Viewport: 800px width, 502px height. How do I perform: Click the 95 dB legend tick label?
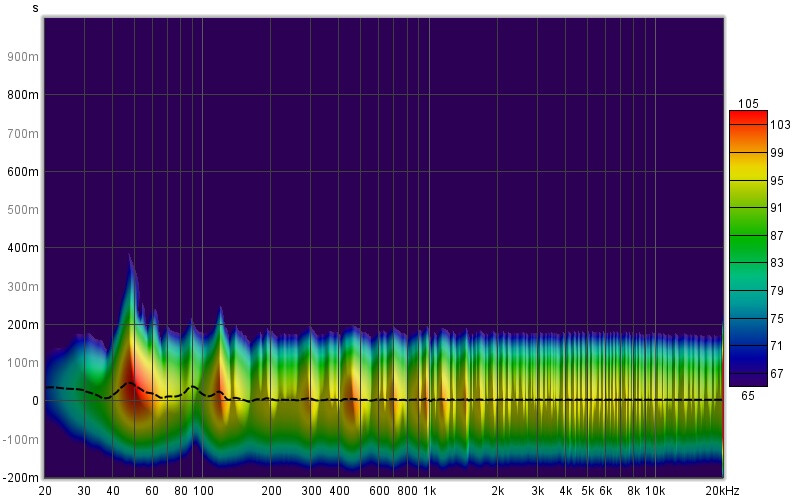[777, 181]
